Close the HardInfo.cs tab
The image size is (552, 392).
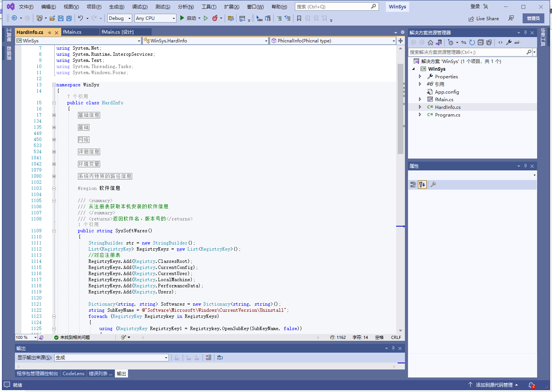pos(57,32)
